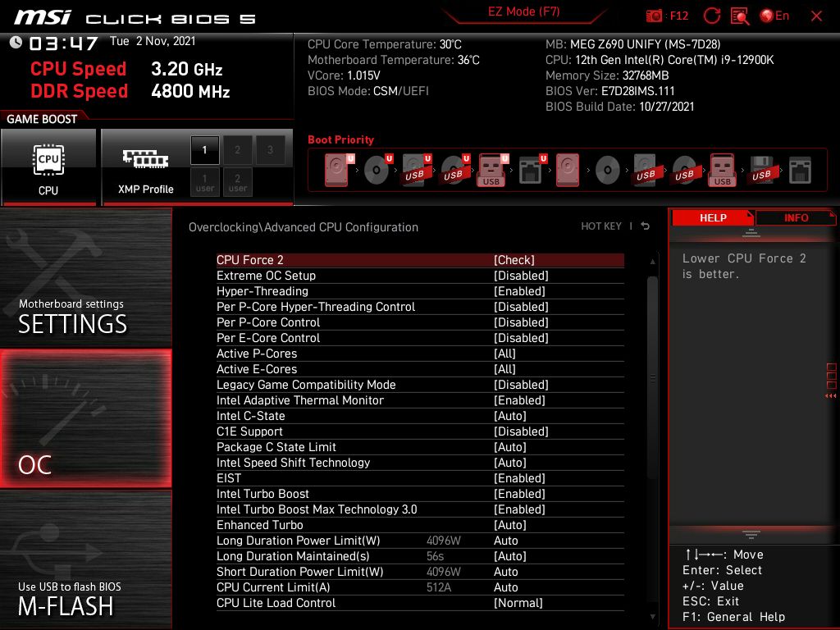Select the UEFI network boot device icon

tap(532, 170)
